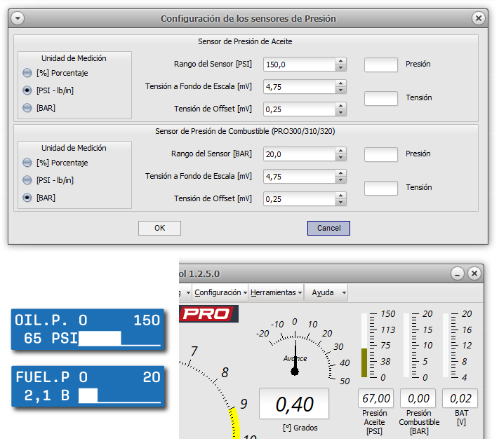Screen dimensions: 499x448
Task: Click oil Rango del Sensor [PSI] field
Action: point(299,65)
